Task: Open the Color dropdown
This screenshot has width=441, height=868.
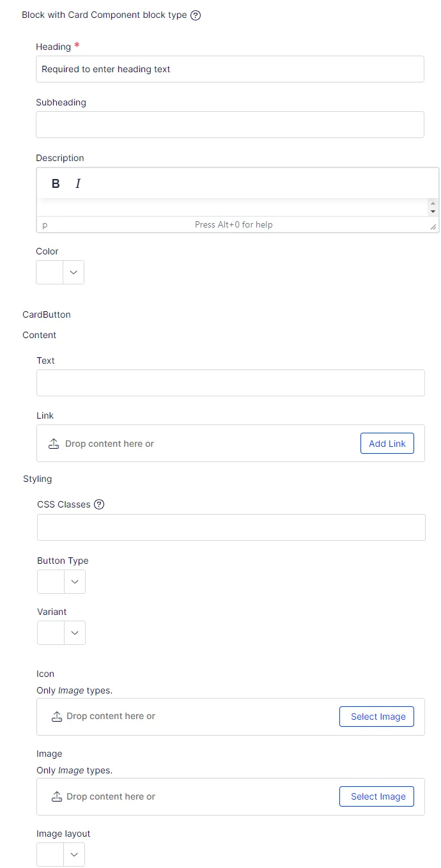Action: pos(60,272)
